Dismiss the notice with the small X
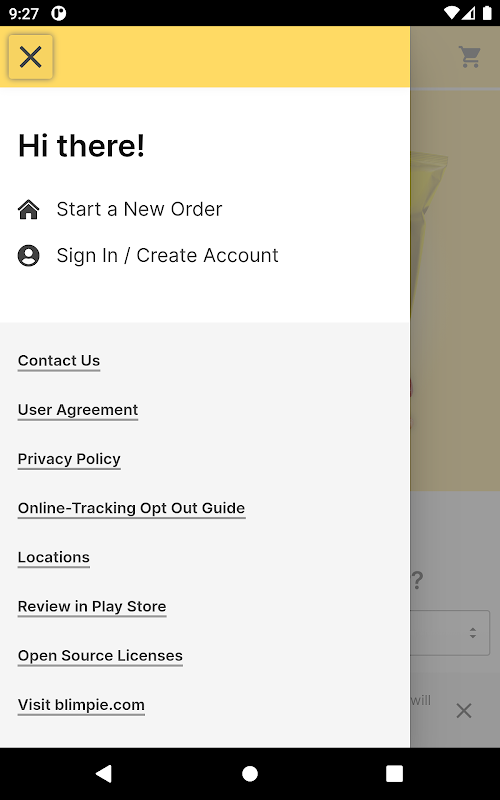Viewport: 500px width, 800px height. 464,711
